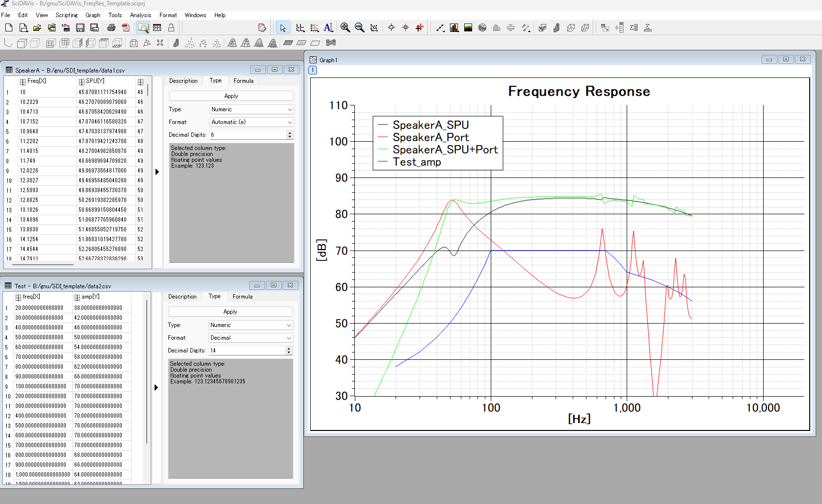Switch to Formula tab in SpeakerA table
The width and height of the screenshot is (822, 504).
coord(243,81)
